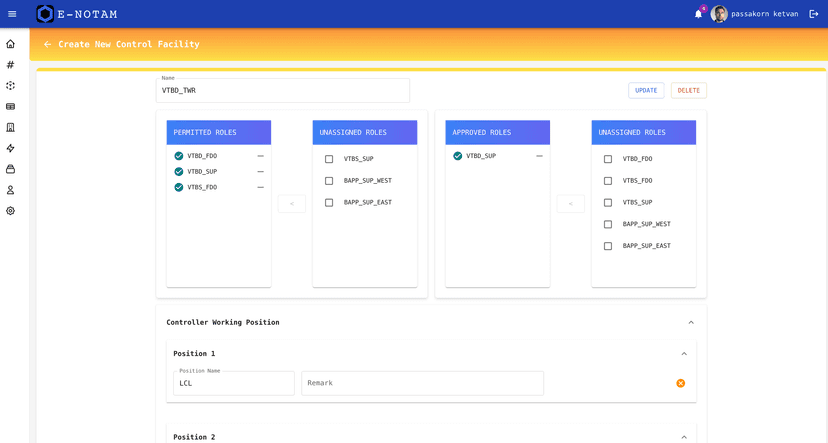The width and height of the screenshot is (828, 443).
Task: Click the hashtag sidebar icon
Action: [x=11, y=65]
